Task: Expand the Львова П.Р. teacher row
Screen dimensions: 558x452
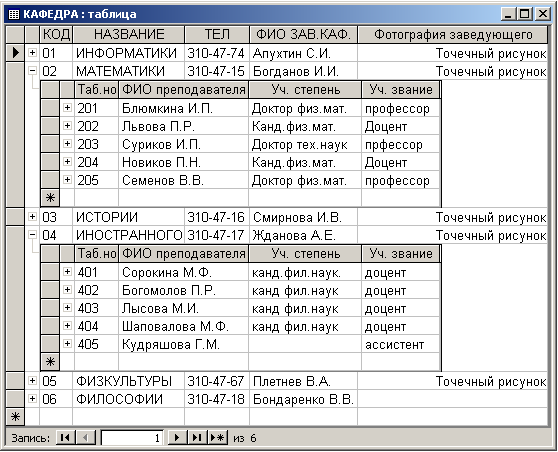Action: [67, 126]
